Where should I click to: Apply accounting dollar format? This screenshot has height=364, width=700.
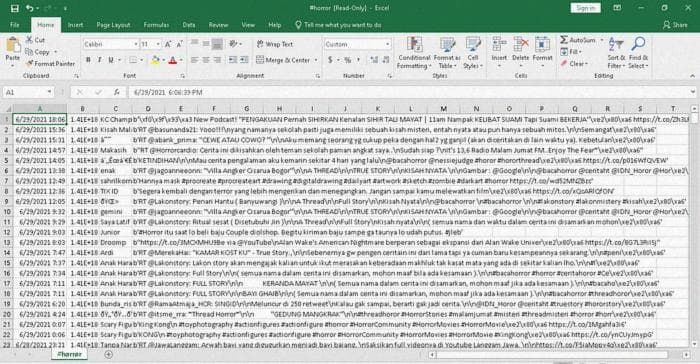tap(330, 60)
